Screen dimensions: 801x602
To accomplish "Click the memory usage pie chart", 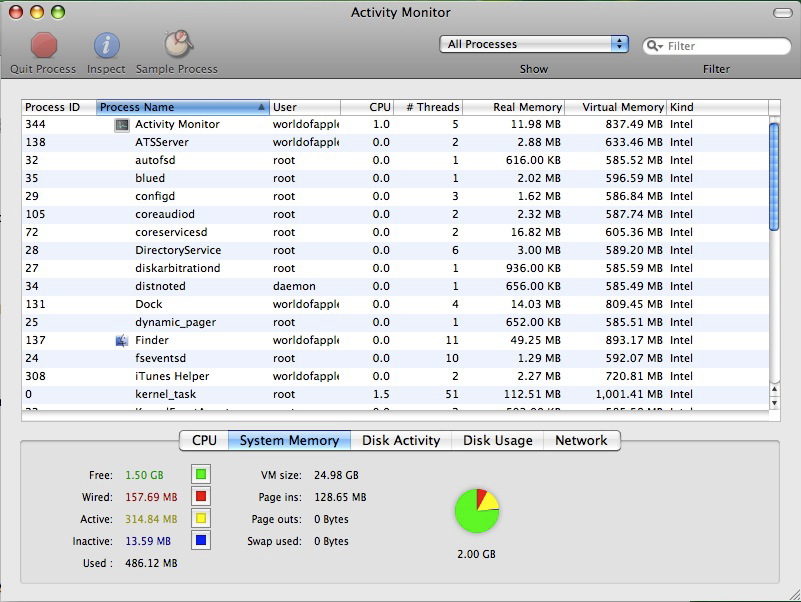I will 477,511.
